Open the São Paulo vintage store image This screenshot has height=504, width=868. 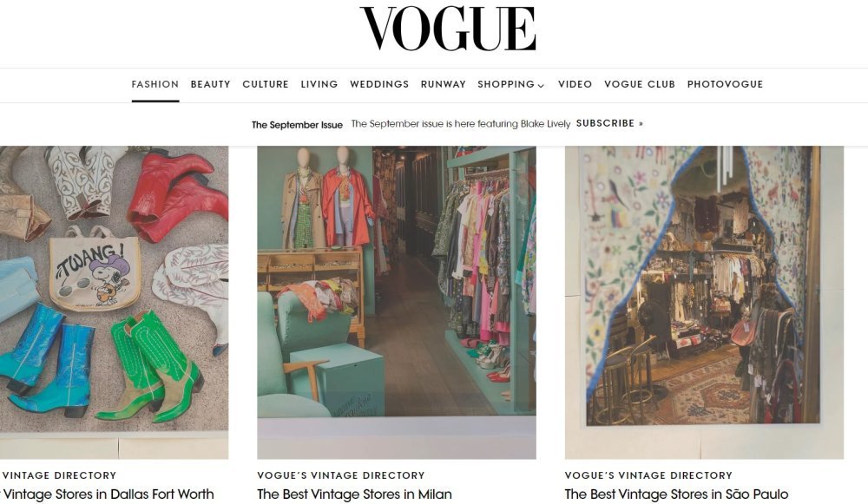704,302
